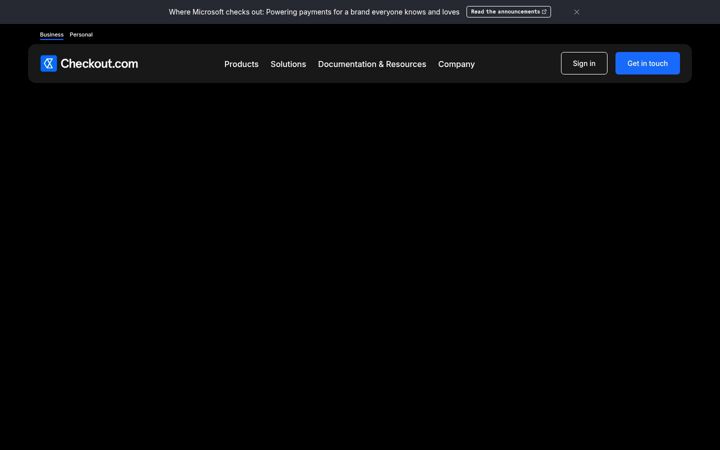Image resolution: width=720 pixels, height=450 pixels.
Task: Open Read the announcements link
Action: 508,12
